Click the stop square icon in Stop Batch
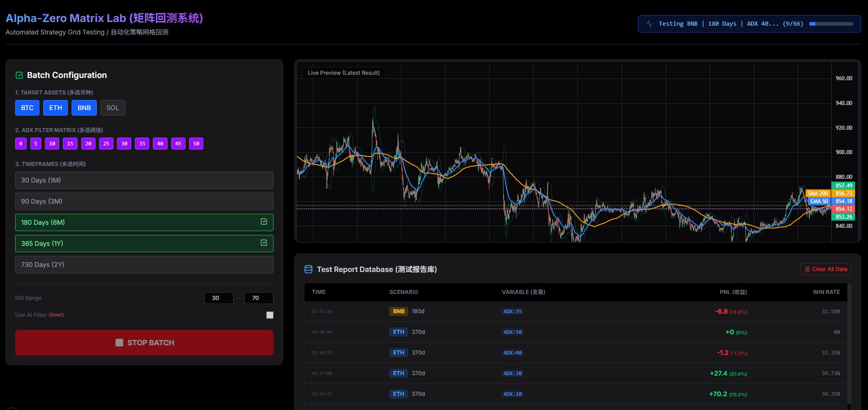 coord(119,343)
